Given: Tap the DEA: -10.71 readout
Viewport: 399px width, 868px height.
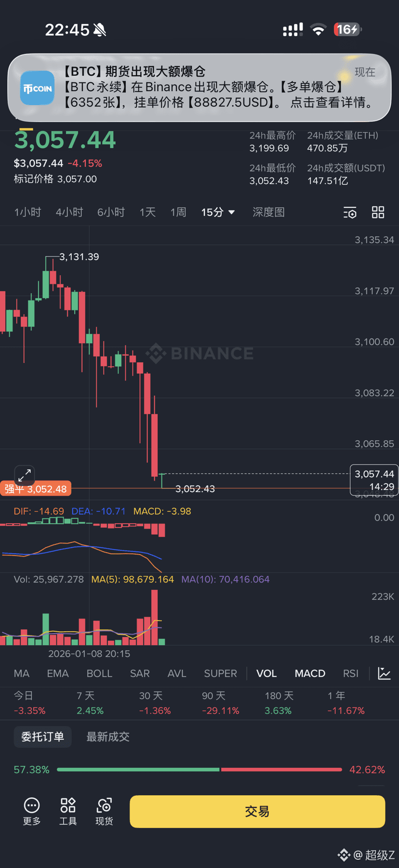Looking at the screenshot, I should coord(98,511).
